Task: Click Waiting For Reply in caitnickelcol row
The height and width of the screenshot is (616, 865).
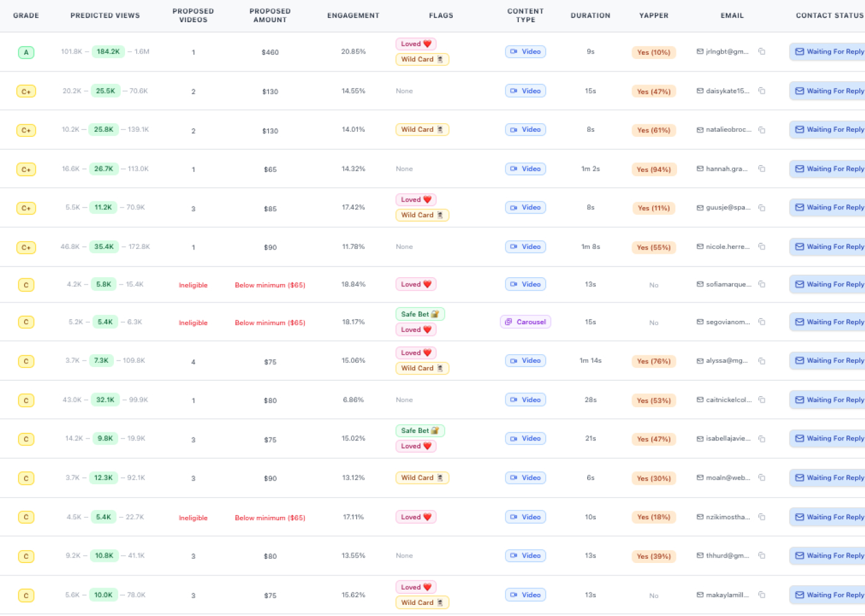Action: pos(829,400)
